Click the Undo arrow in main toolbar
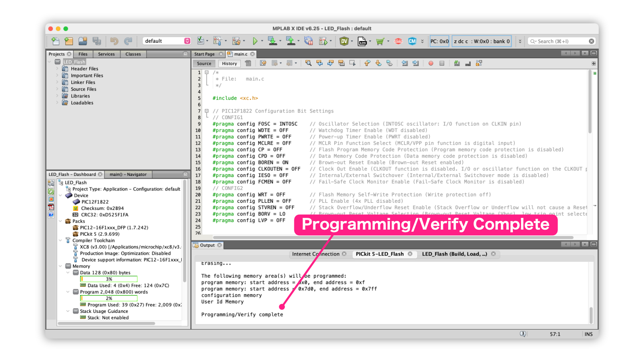Screen dimensions: 644x362 [x=114, y=41]
